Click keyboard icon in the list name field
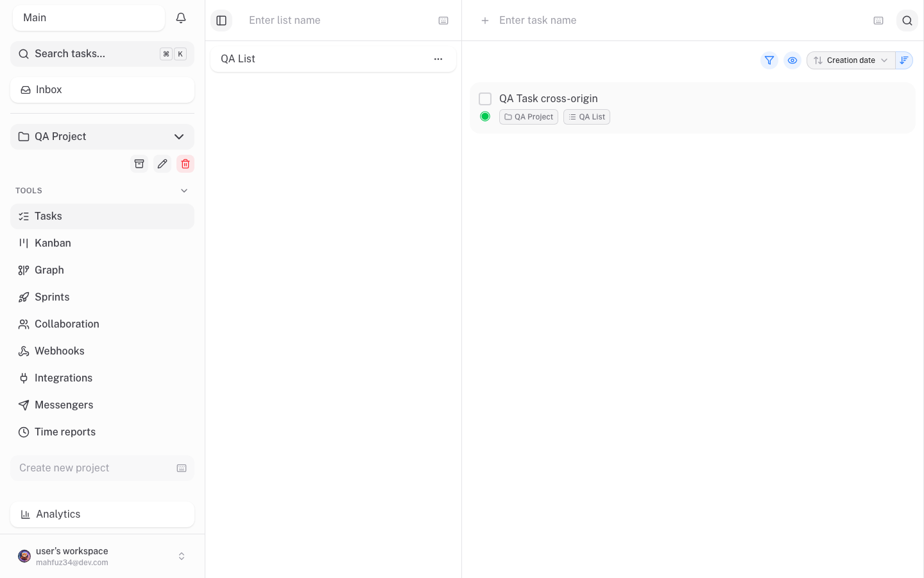 coord(443,21)
